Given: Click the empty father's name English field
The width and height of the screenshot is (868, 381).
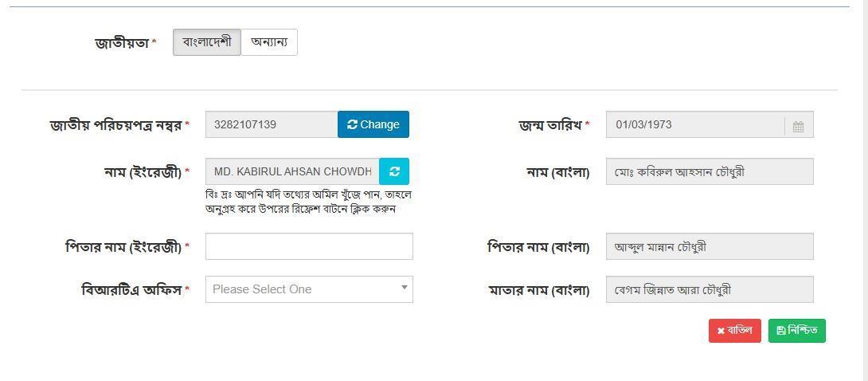Looking at the screenshot, I should 309,246.
